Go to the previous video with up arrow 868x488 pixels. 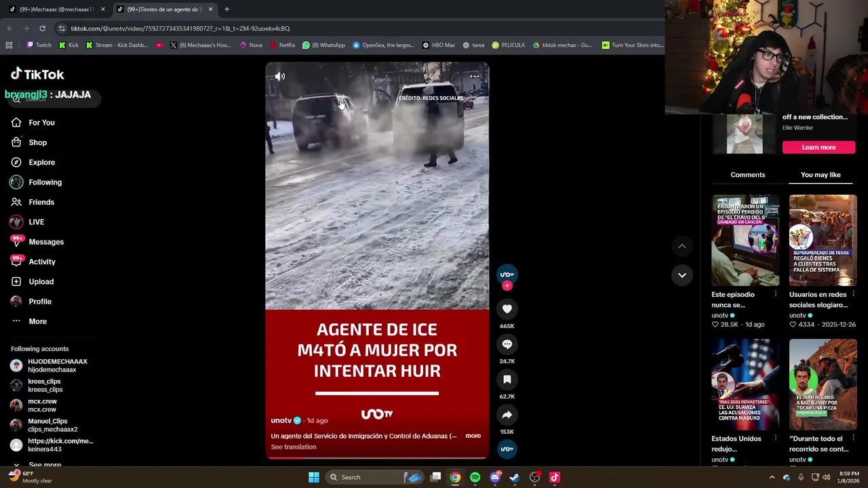point(682,247)
